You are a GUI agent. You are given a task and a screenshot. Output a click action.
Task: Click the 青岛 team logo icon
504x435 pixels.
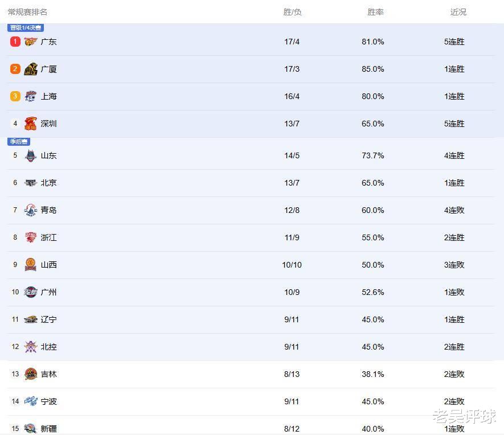pos(31,210)
